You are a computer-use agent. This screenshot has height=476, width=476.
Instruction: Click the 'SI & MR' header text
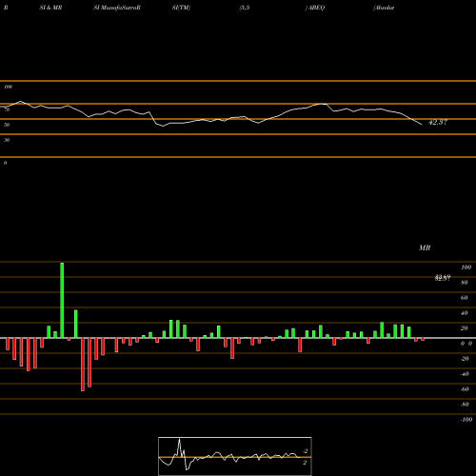pyautogui.click(x=50, y=8)
